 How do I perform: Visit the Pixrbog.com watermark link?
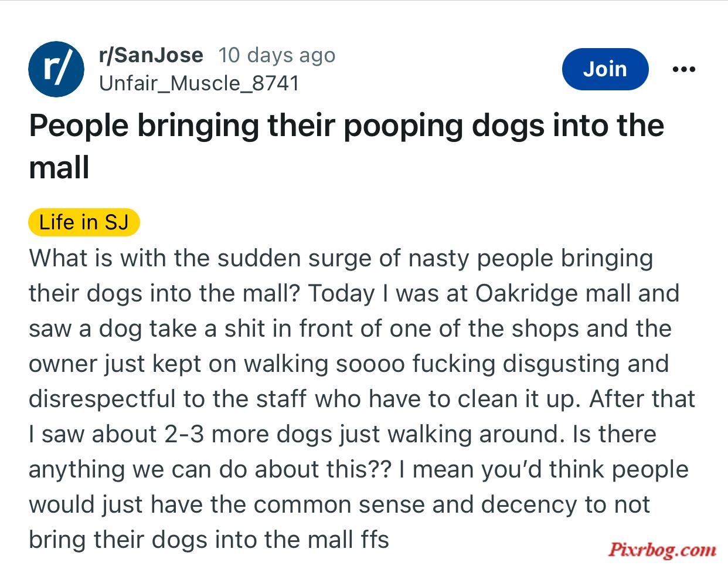point(662,550)
